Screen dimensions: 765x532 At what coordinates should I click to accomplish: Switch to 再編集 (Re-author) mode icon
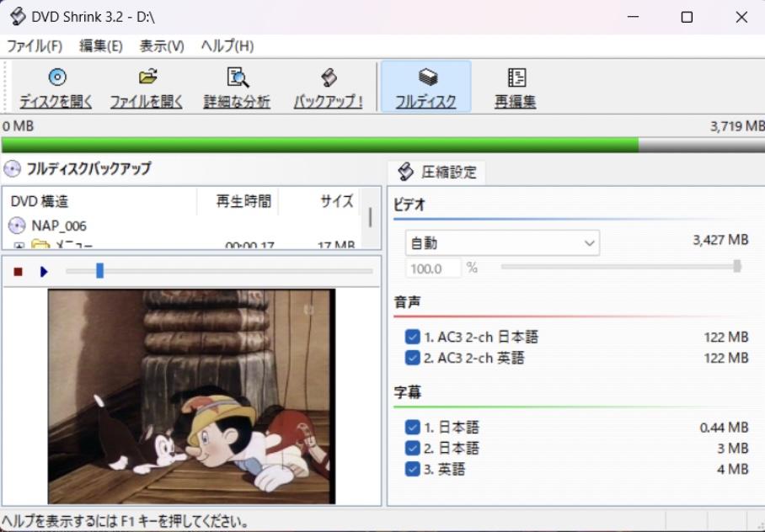[x=516, y=78]
